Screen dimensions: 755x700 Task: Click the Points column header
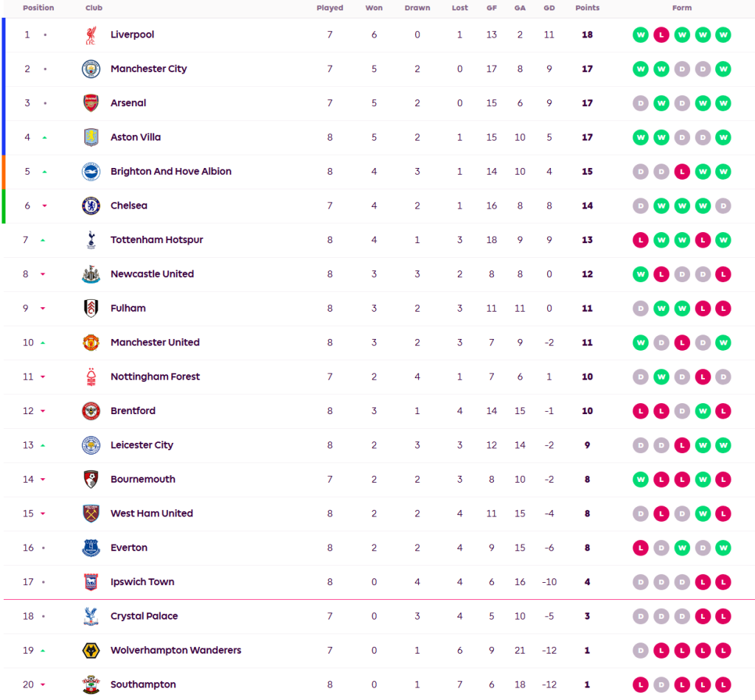588,8
